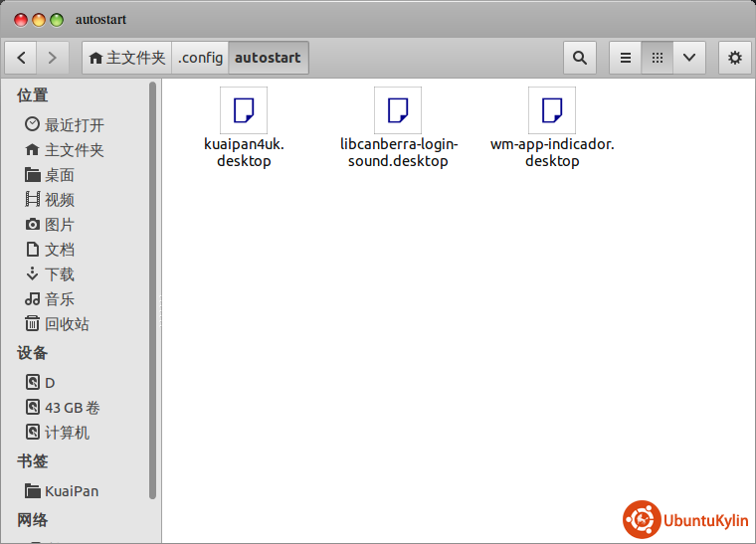Open the kuaipan4uk.desktop file icon
The width and height of the screenshot is (756, 544).
(x=244, y=110)
